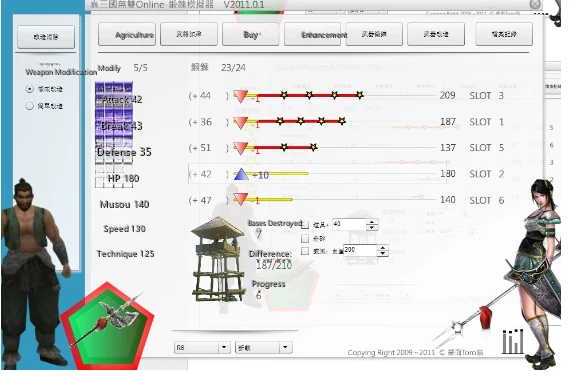The width and height of the screenshot is (576, 376).
Task: Click the first star on the SLOT 5 bar
Action: pos(284,147)
